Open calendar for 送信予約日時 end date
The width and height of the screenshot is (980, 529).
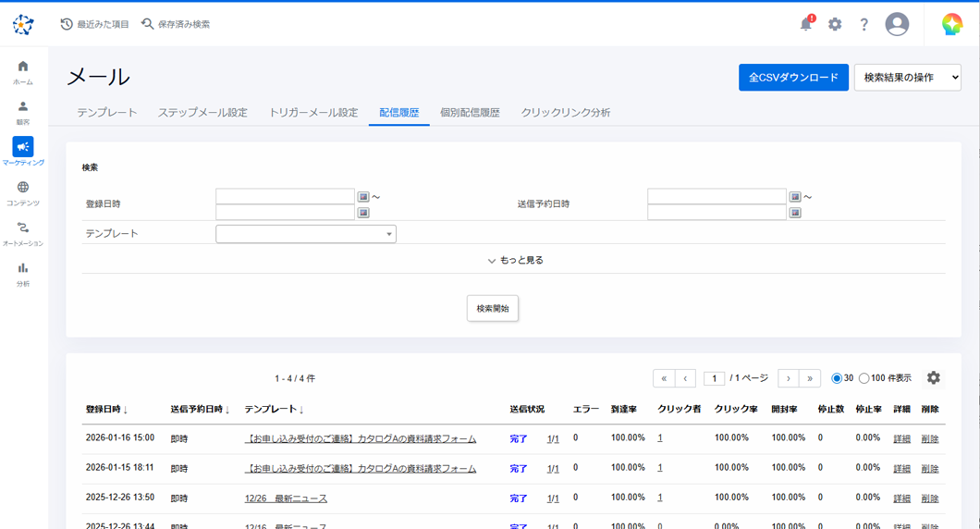[795, 213]
